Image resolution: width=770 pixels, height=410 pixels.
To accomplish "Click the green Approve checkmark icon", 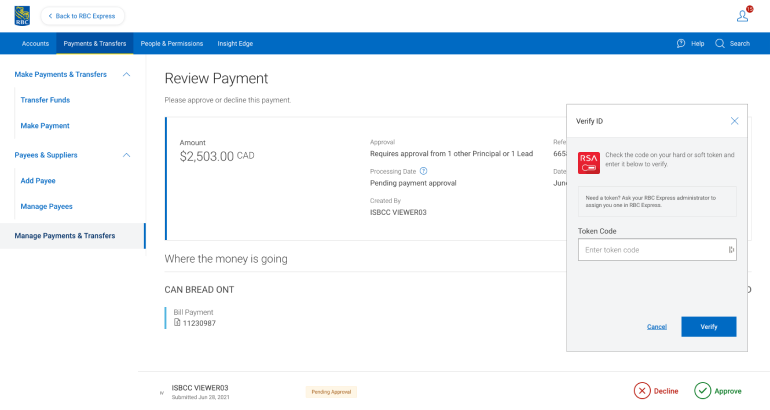I will (x=703, y=391).
